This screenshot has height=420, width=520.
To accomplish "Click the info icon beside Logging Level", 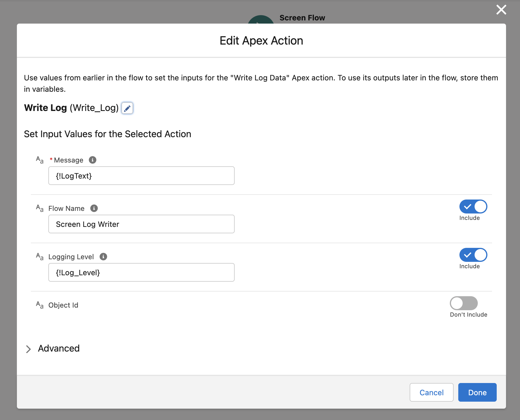I will coord(103,257).
